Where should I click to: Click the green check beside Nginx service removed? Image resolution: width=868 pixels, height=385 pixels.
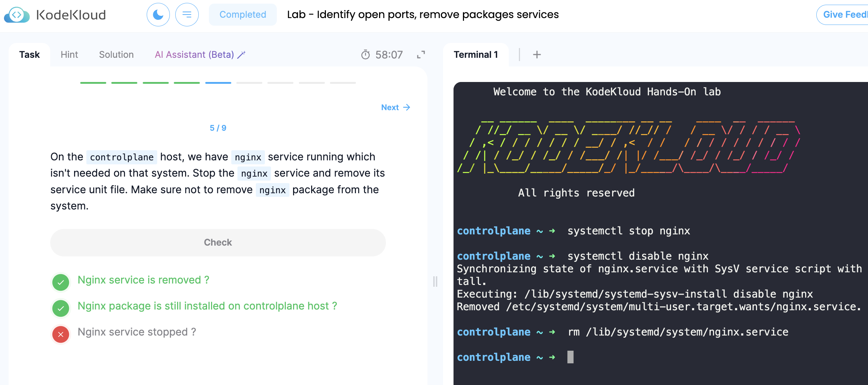(61, 282)
